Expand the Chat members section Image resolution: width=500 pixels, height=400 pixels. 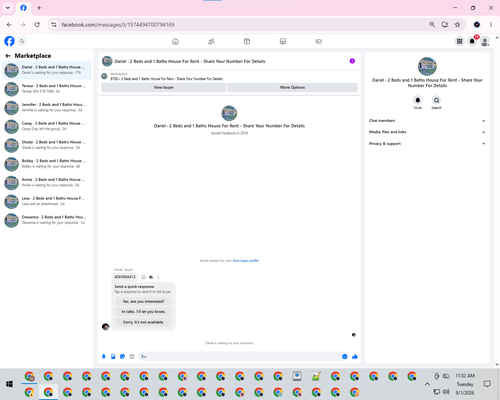[427, 121]
